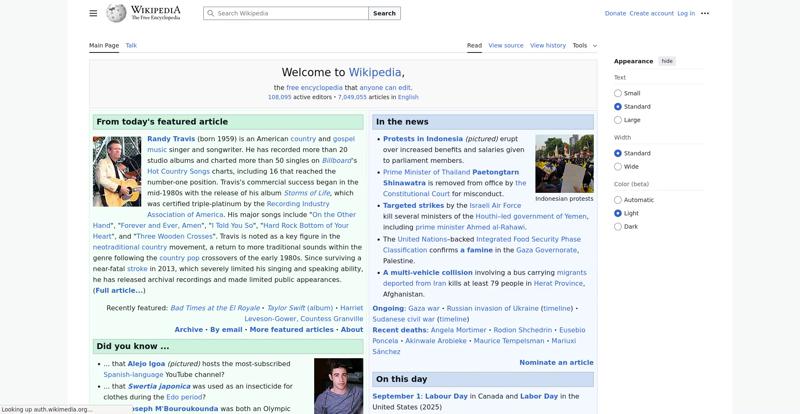Screen dimensions: 800x414
Task: Click the Donate link
Action: tap(615, 13)
